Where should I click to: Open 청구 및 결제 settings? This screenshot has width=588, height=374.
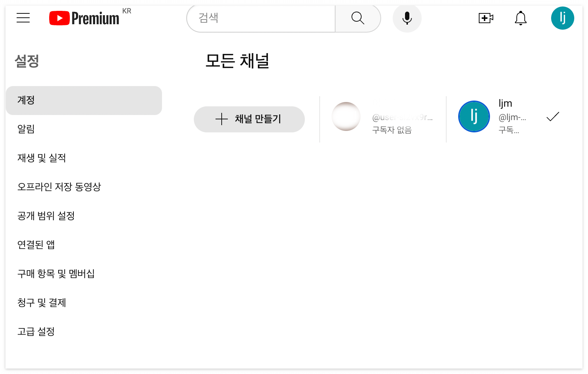pos(42,303)
